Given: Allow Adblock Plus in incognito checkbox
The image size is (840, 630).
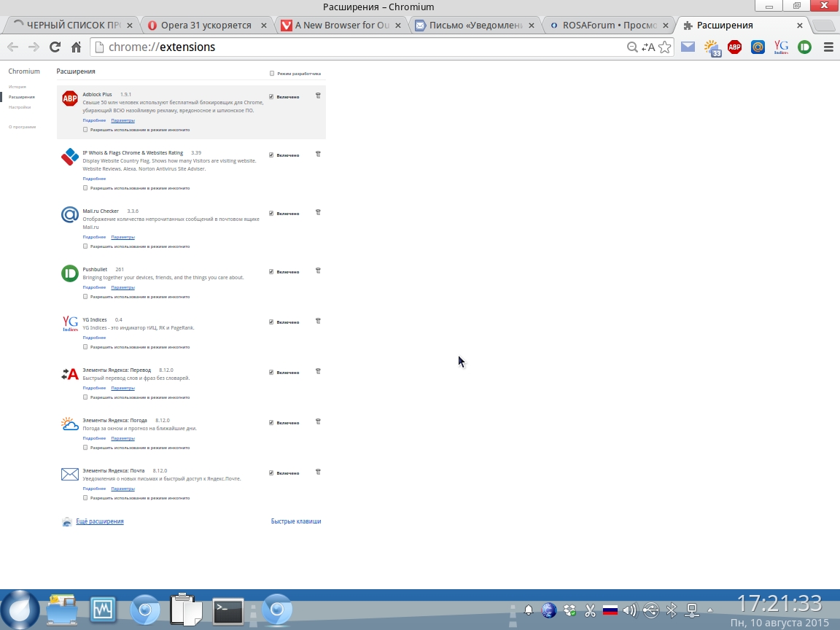Looking at the screenshot, I should (85, 130).
